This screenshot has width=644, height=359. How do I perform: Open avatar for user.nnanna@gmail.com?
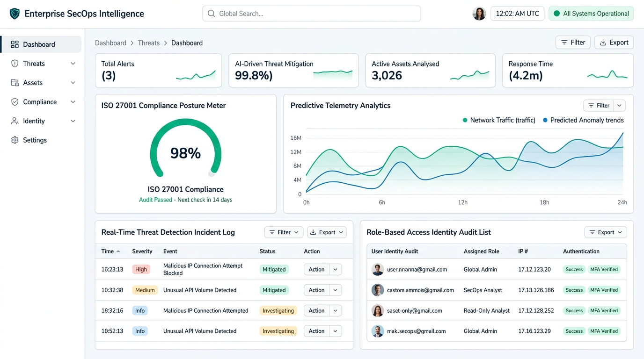378,269
